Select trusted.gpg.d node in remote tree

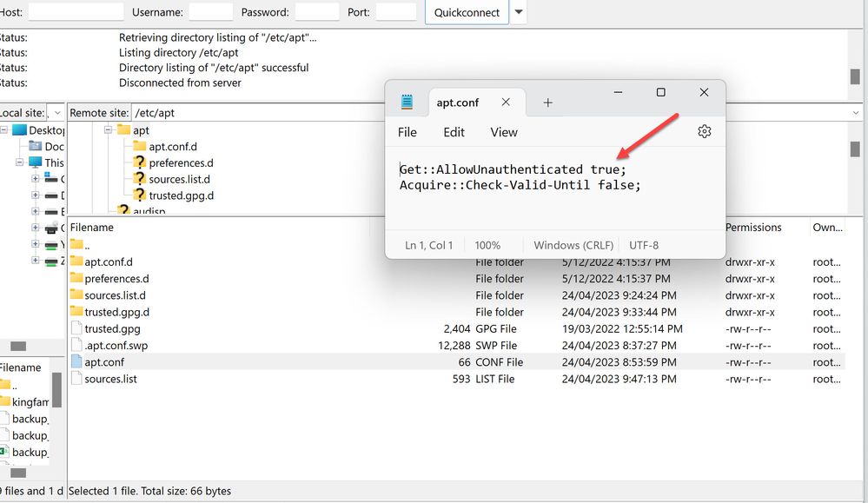[180, 195]
